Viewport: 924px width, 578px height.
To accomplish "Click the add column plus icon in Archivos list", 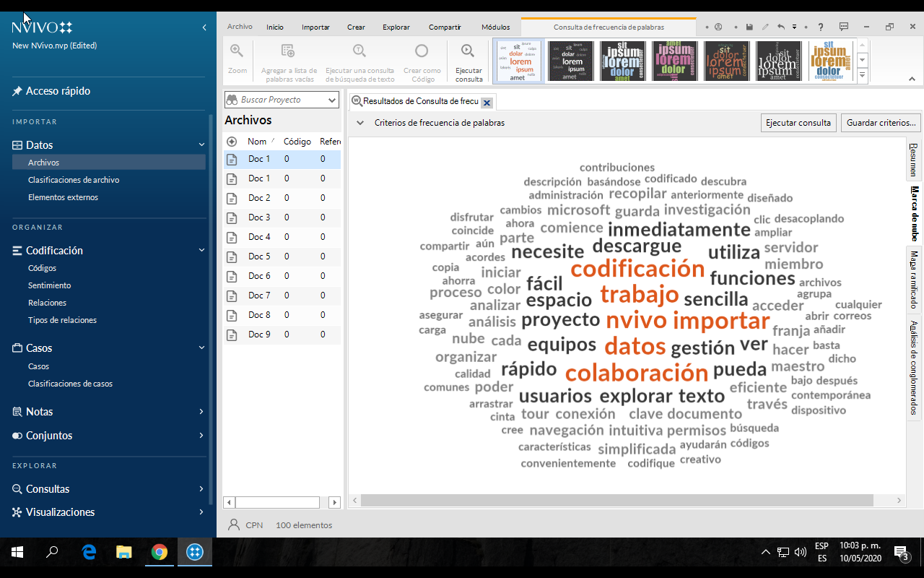I will [x=232, y=142].
